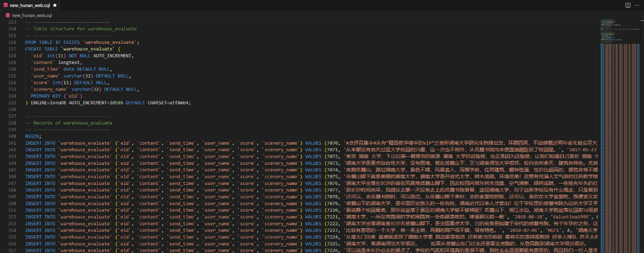The image size is (644, 253).
Task: Click the Split Editor Right icon
Action: (628, 5)
